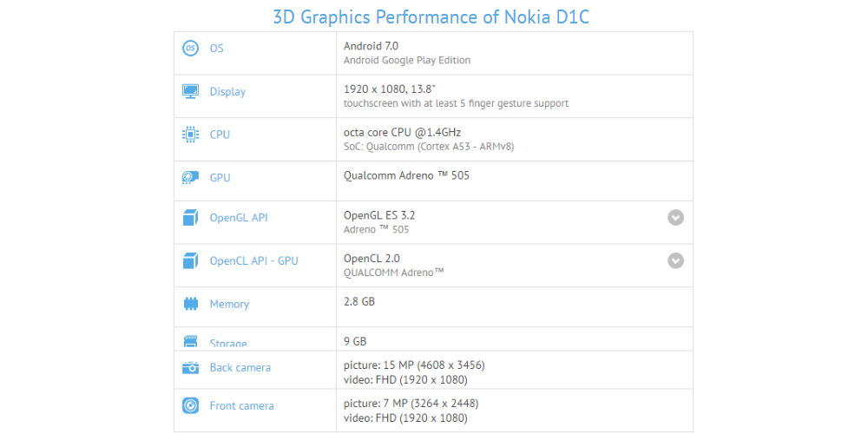
Task: Select the Memory chip icon
Action: [x=190, y=304]
